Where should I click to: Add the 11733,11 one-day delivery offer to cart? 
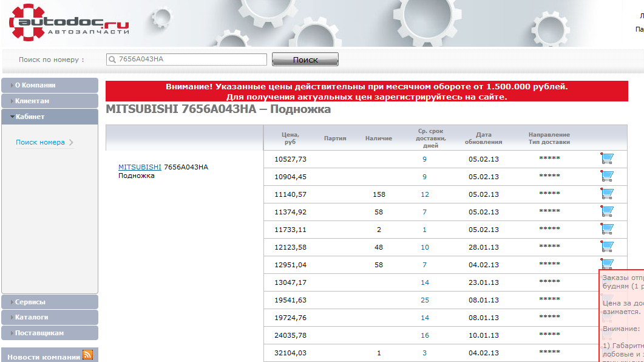pos(606,229)
